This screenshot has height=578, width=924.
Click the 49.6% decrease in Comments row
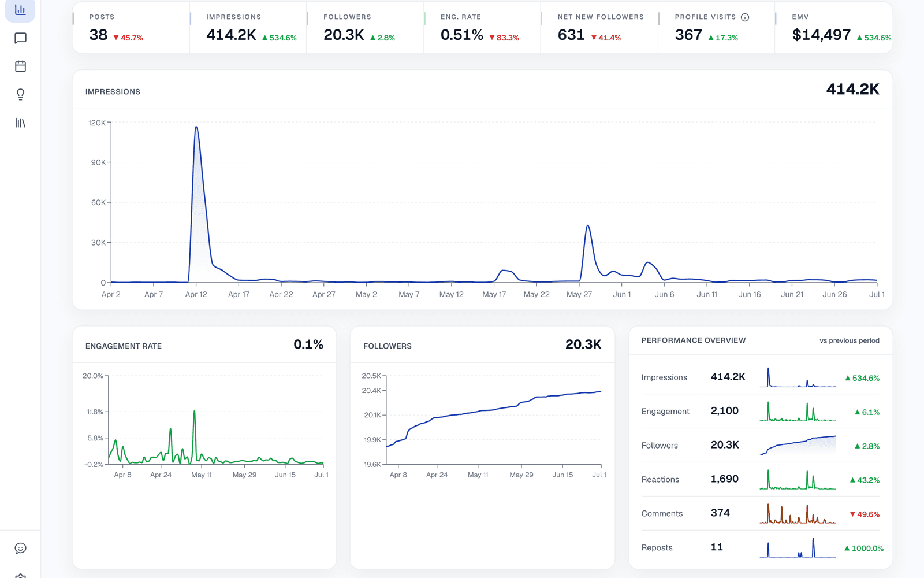click(x=865, y=514)
